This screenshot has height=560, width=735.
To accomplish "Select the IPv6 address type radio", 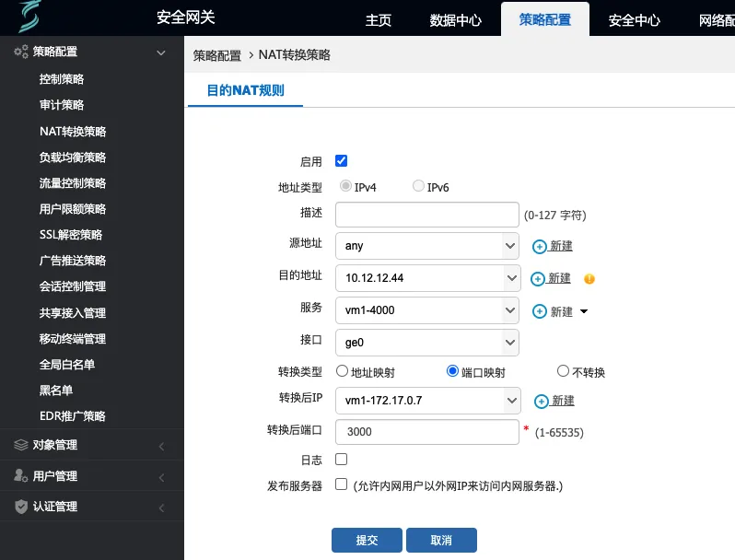I will [x=418, y=186].
